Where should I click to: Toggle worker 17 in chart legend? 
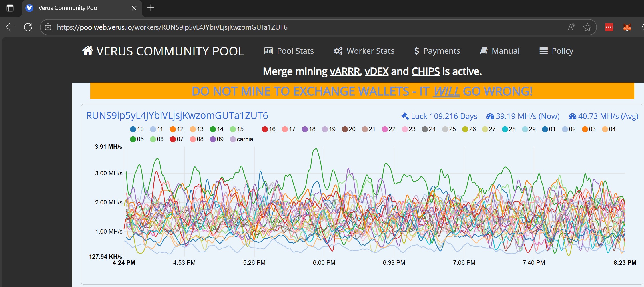[288, 129]
